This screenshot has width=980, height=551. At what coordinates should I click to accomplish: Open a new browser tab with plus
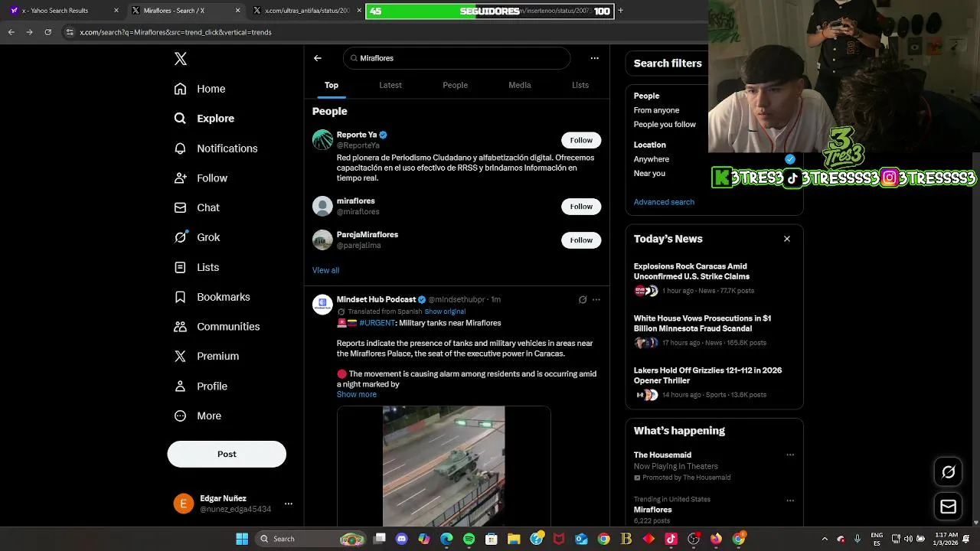point(620,11)
